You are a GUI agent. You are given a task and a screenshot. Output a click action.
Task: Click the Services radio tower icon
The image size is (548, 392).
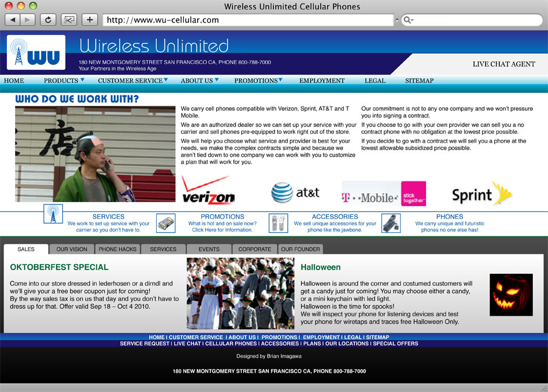[x=53, y=214]
